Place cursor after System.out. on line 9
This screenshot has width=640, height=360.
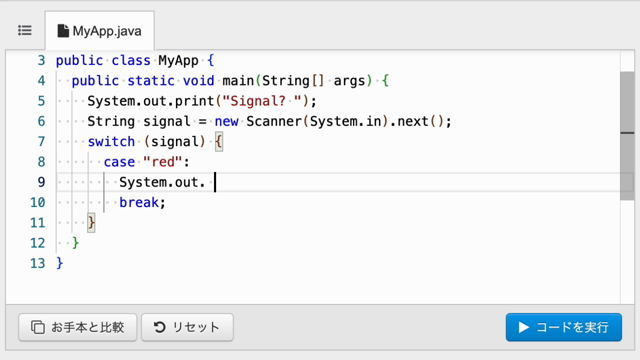point(215,182)
